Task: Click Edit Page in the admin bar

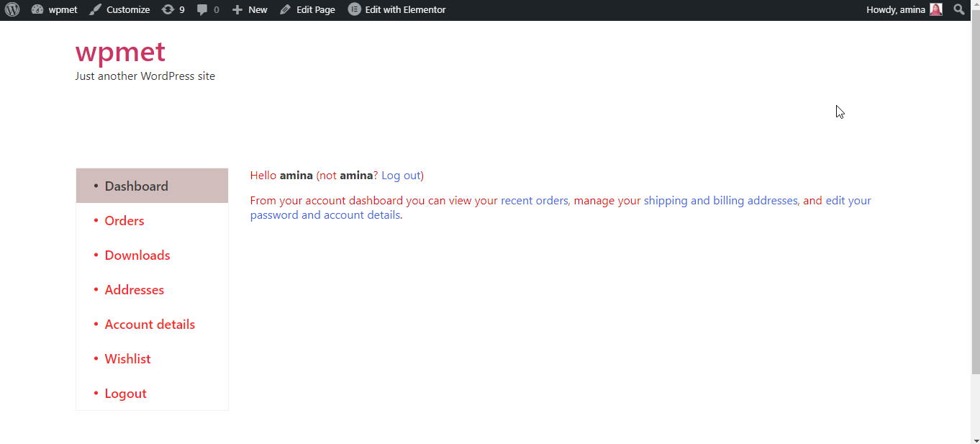Action: 307,10
